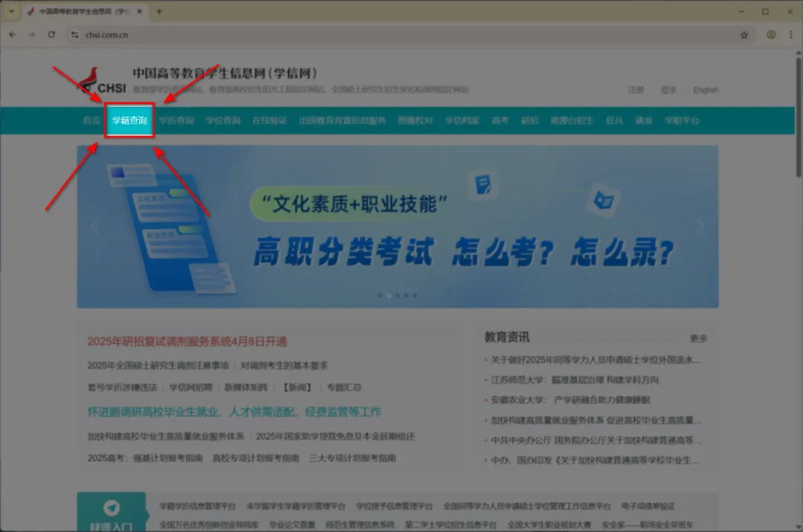Screen dimensions: 803x532
Task: Open the 专题汇总 link
Action: tap(344, 387)
